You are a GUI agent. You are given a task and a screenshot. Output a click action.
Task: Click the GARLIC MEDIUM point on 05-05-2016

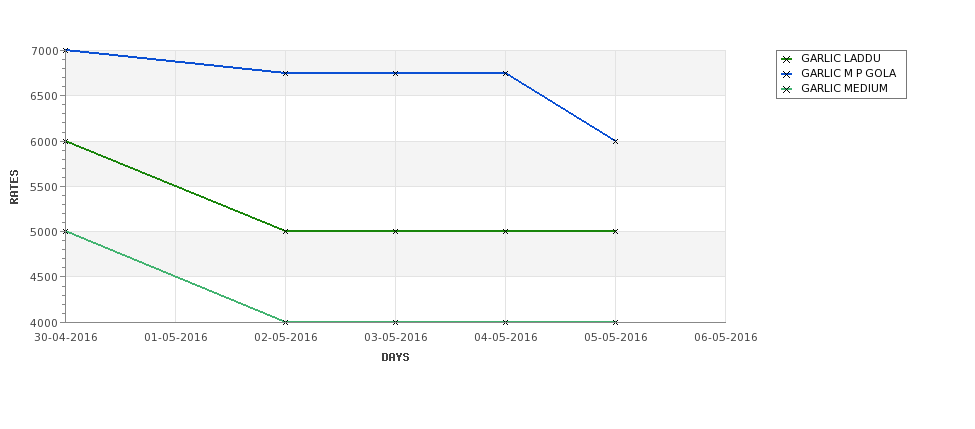[x=616, y=322]
